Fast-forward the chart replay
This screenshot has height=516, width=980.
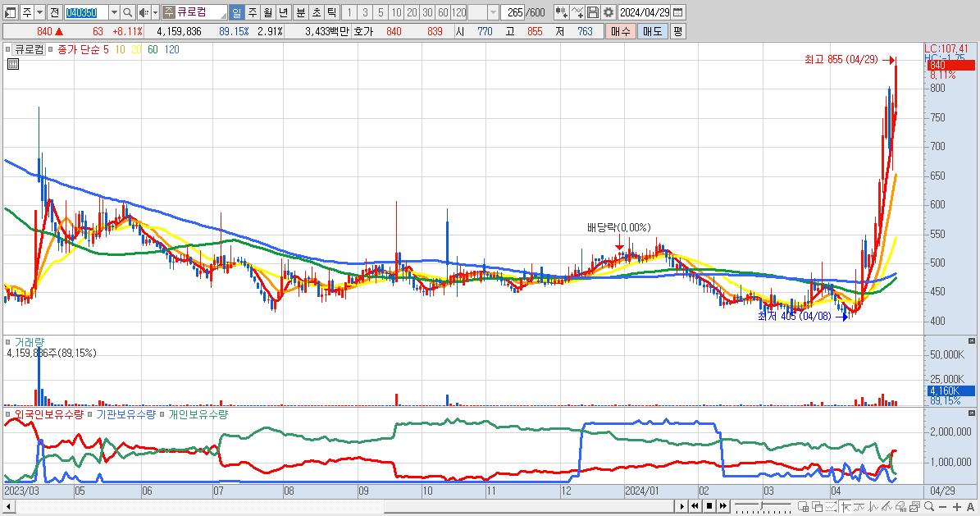click(x=723, y=506)
